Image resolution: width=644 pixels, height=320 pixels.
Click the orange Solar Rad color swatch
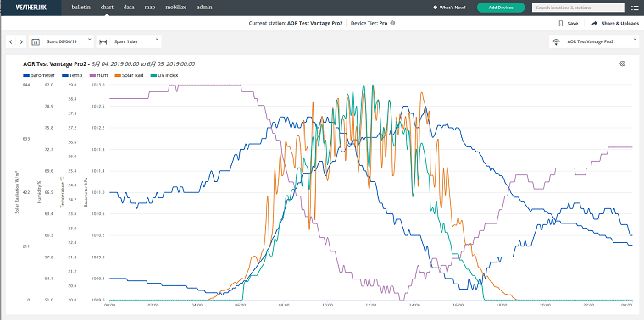[x=118, y=75]
